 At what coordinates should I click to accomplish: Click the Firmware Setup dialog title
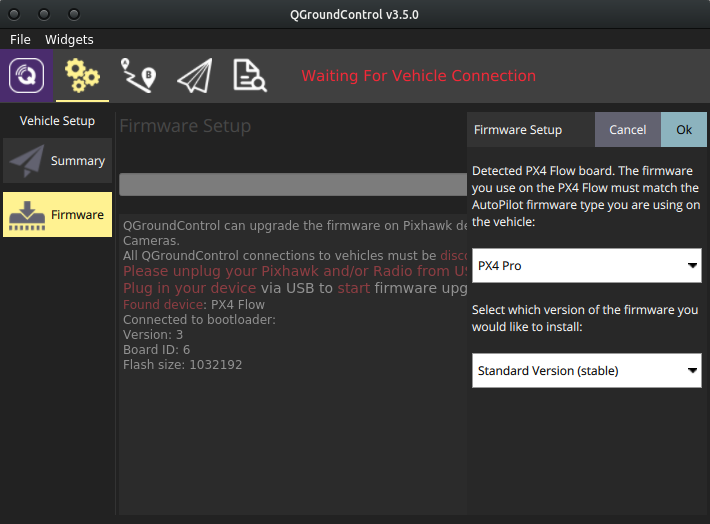(x=518, y=130)
